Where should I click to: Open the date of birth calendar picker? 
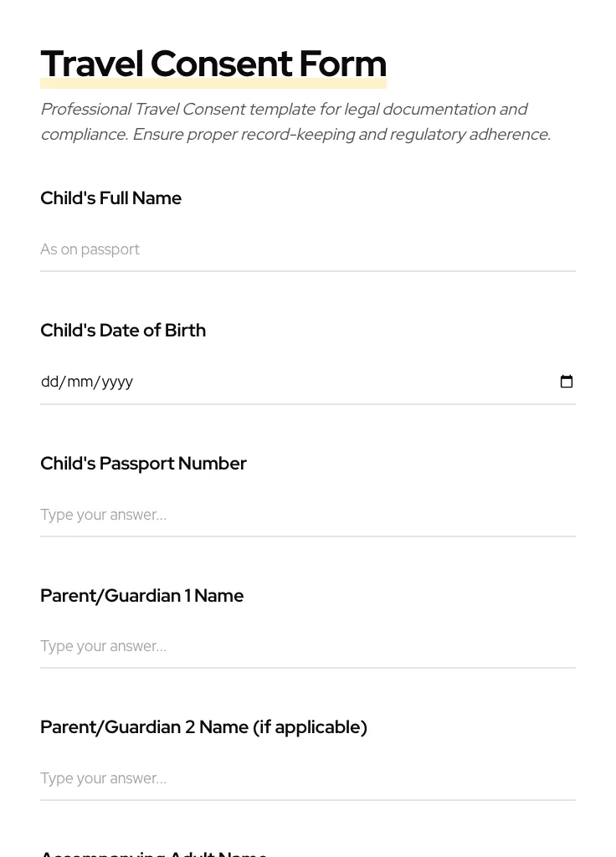pos(567,382)
